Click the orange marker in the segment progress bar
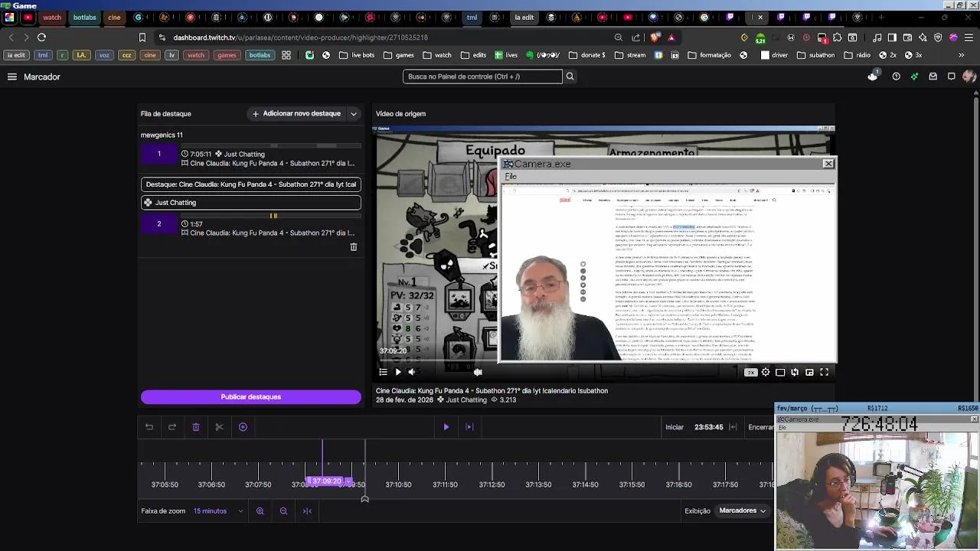980x551 pixels. [273, 216]
